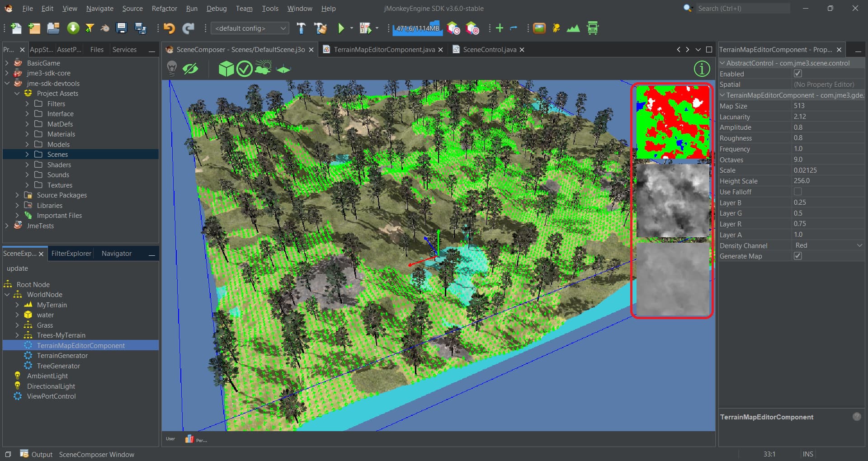868x461 pixels.
Task: Click the first profiler cube-with-clock icon
Action: click(x=453, y=28)
